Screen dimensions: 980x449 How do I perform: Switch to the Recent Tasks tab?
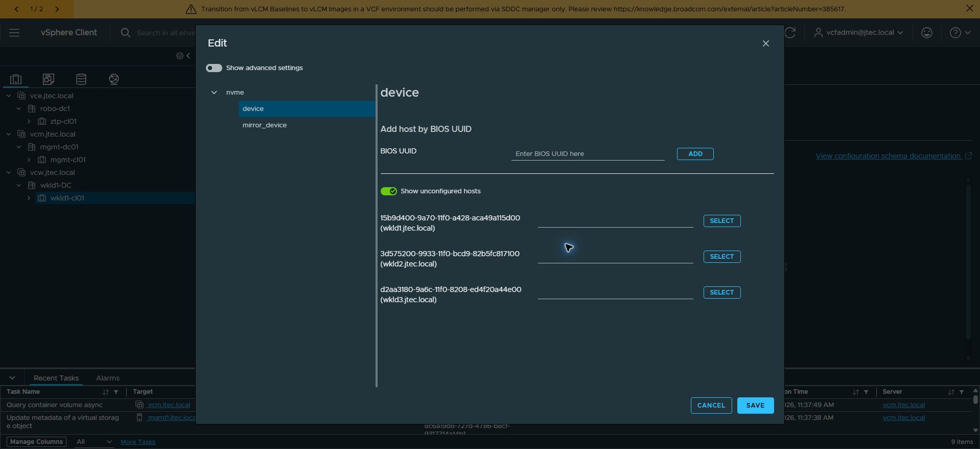point(56,378)
